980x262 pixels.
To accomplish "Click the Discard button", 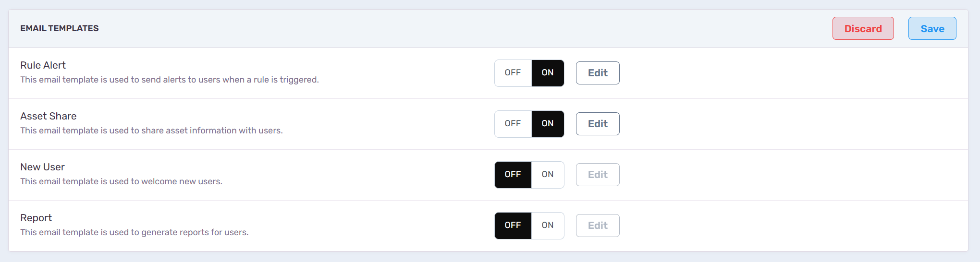I will coord(863,29).
